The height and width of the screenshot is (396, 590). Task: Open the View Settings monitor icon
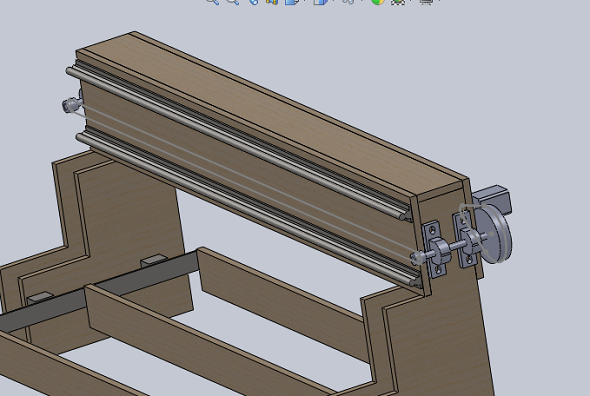pyautogui.click(x=426, y=1)
